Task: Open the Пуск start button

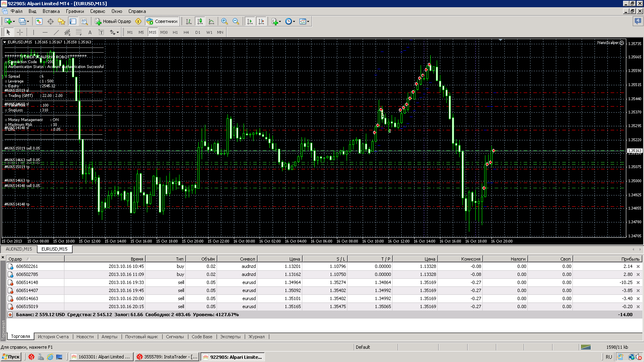Action: click(11, 357)
